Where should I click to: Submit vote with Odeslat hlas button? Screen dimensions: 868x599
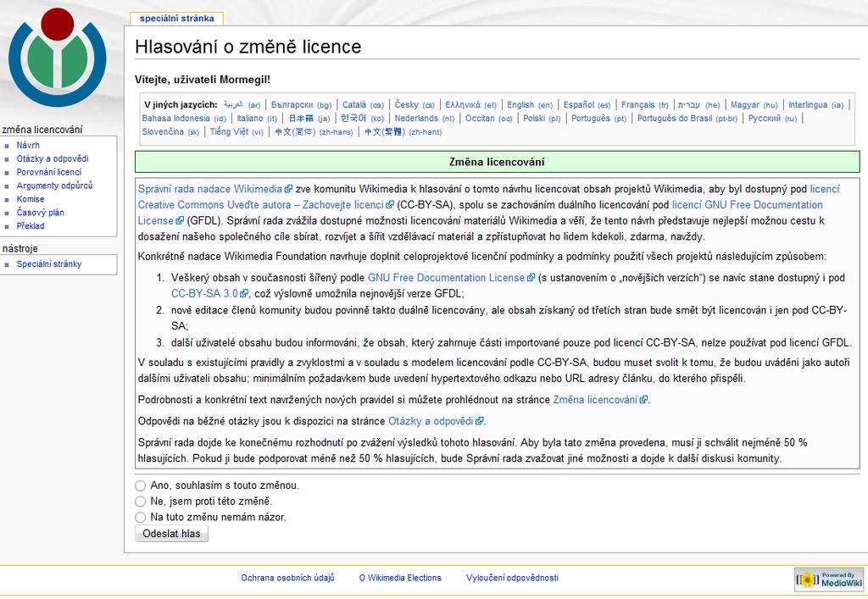171,534
